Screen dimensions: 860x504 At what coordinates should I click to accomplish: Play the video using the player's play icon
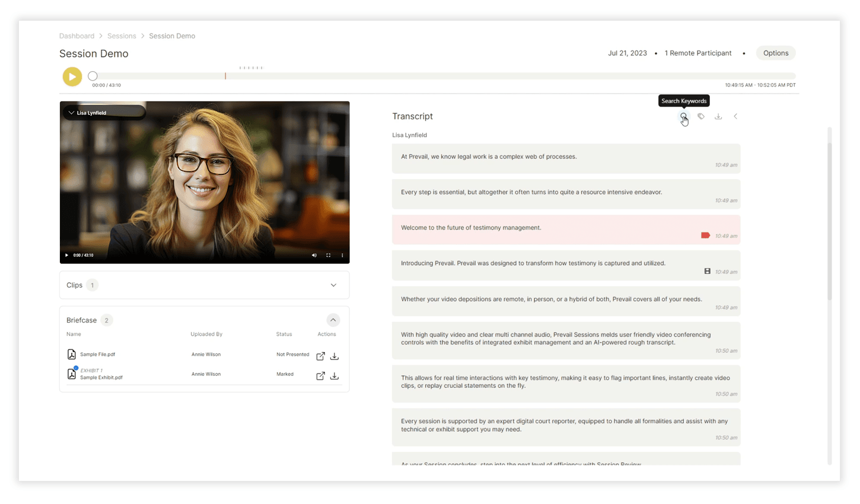coord(66,255)
